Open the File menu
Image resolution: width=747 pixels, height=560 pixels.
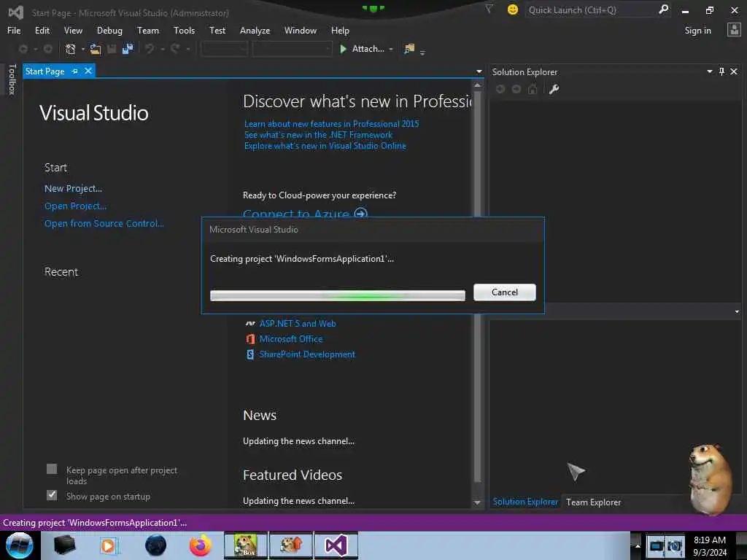pos(14,31)
